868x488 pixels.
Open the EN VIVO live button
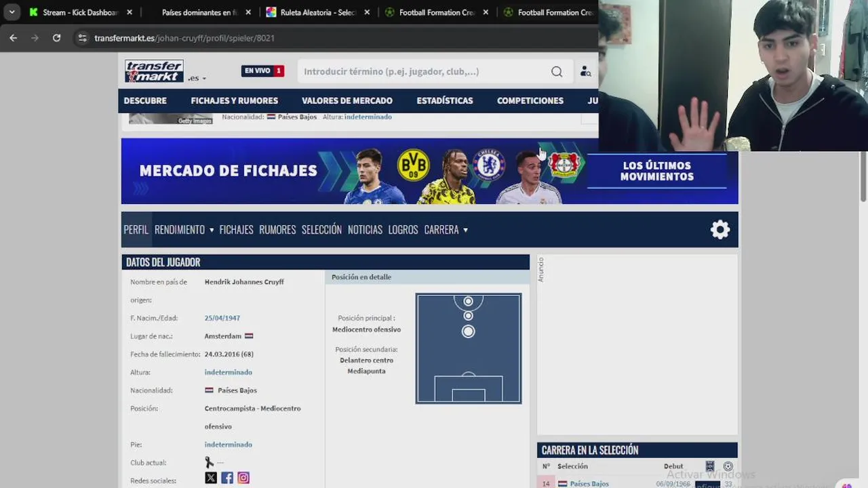(x=262, y=70)
